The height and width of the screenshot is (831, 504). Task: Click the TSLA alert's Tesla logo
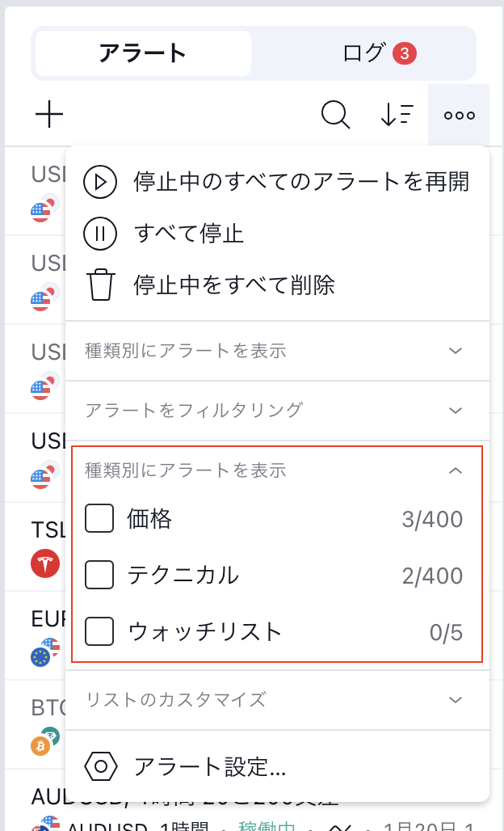tap(45, 563)
